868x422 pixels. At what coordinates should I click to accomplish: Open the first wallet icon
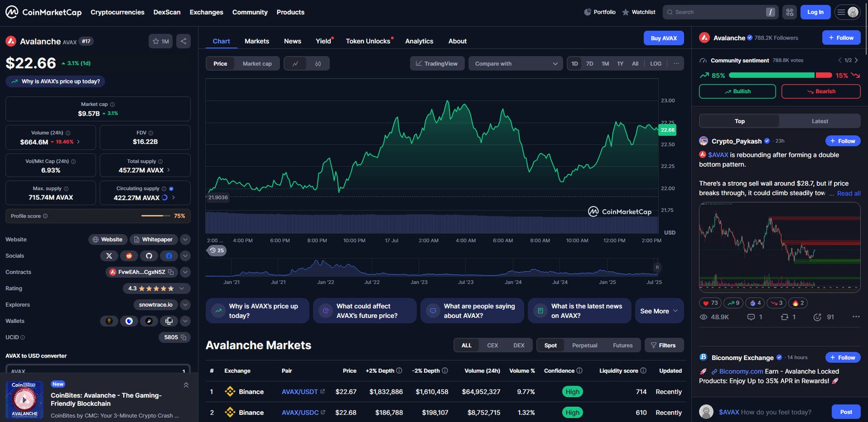(x=109, y=321)
